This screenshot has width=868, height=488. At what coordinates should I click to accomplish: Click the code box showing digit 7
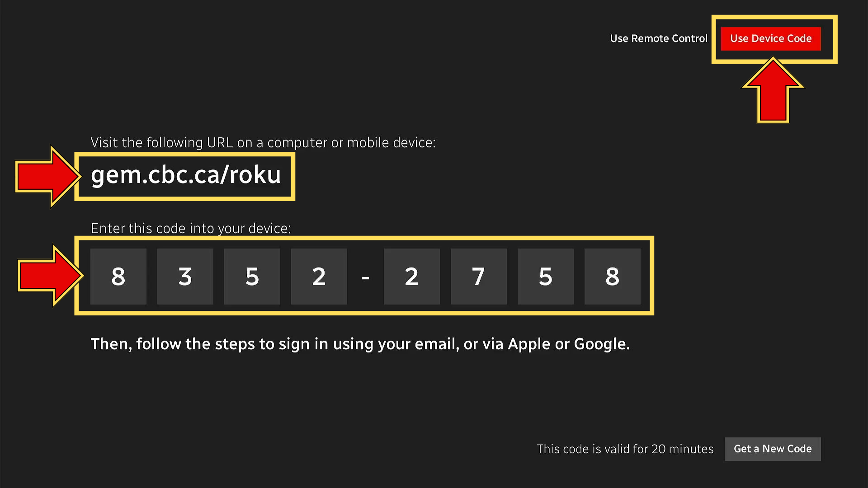[x=479, y=276]
